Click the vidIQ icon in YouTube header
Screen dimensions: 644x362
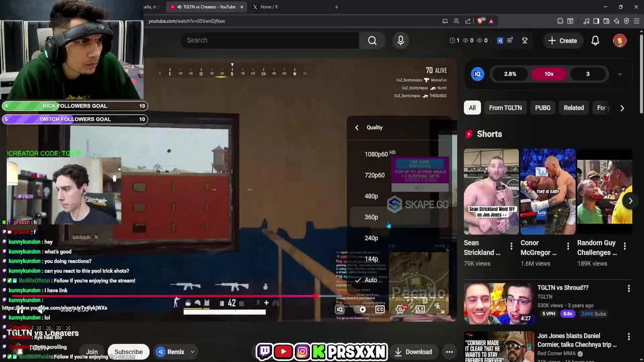(x=500, y=40)
